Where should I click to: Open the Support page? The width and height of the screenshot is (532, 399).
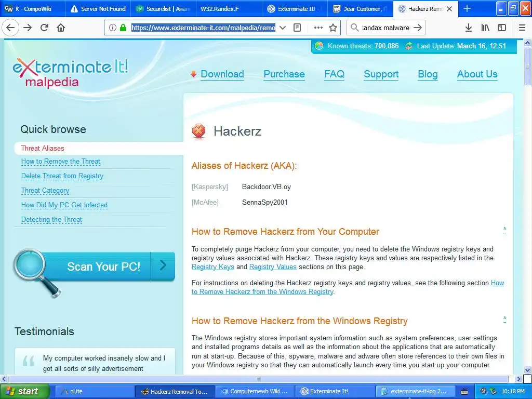click(381, 74)
